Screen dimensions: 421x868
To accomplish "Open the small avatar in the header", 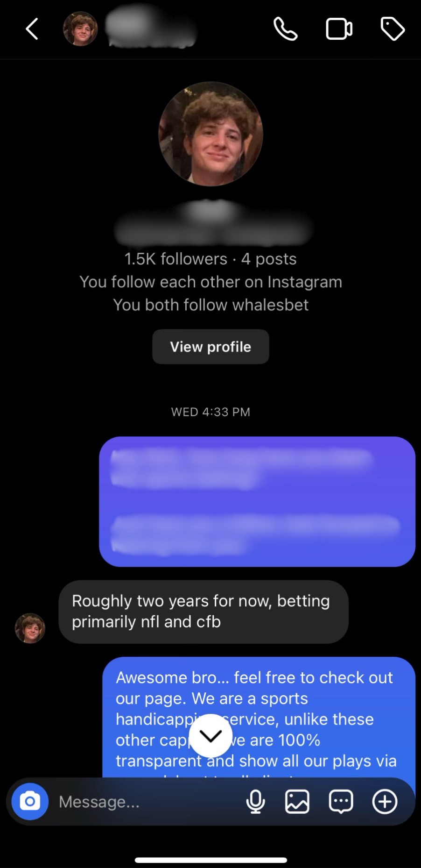I will pos(80,29).
